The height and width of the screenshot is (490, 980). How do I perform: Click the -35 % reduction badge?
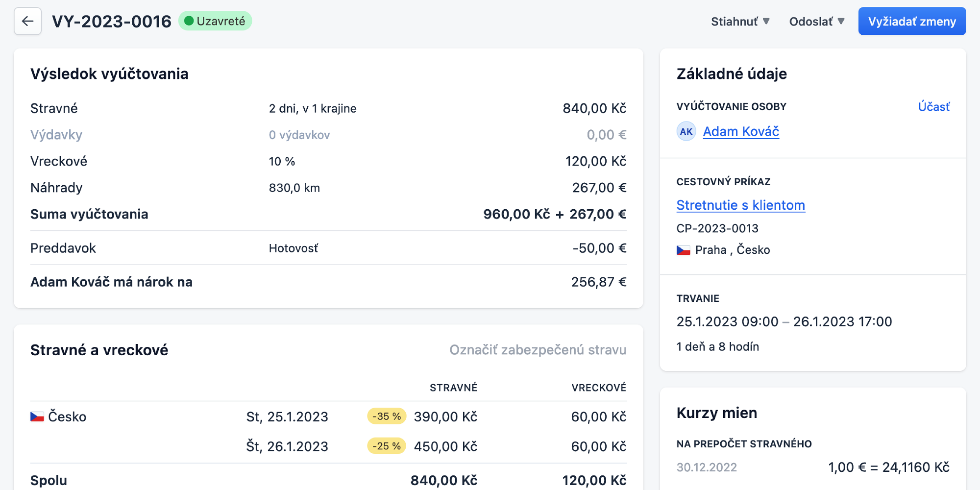(386, 416)
